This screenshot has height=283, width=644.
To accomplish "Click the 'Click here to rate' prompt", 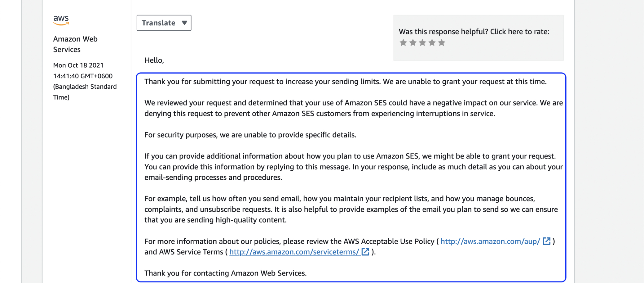I will pyautogui.click(x=474, y=31).
